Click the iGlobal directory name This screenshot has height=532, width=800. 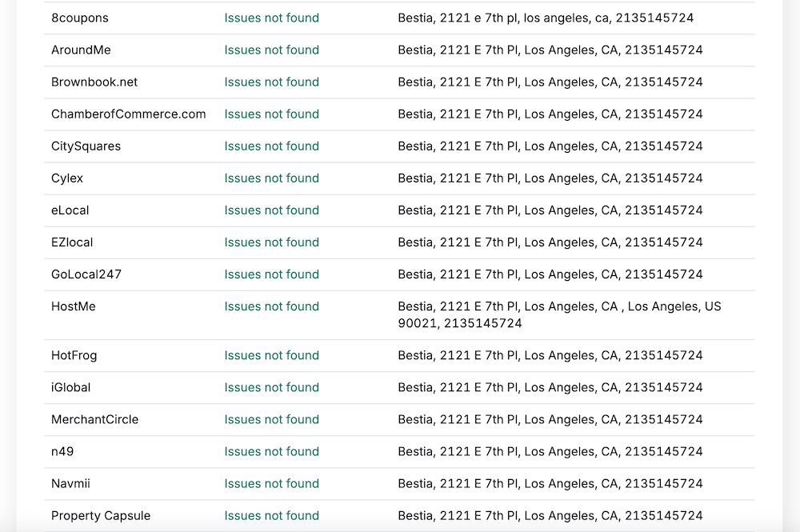(71, 387)
